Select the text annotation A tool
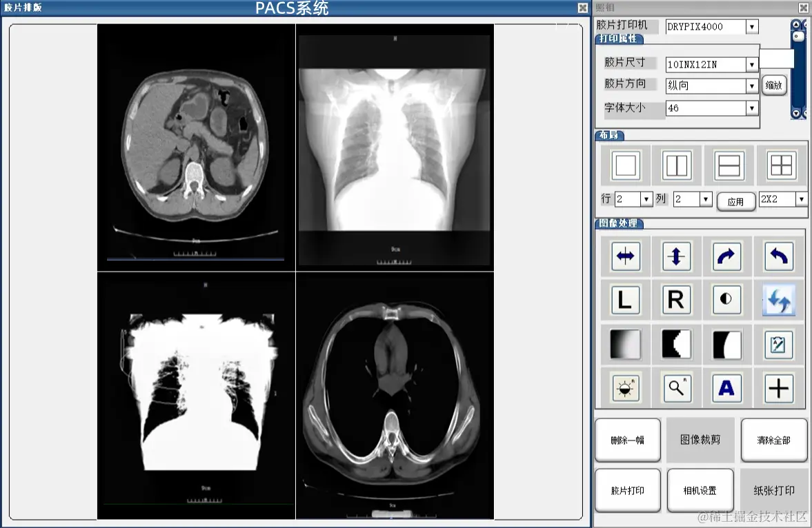Viewport: 812px width, 528px height. (x=726, y=387)
